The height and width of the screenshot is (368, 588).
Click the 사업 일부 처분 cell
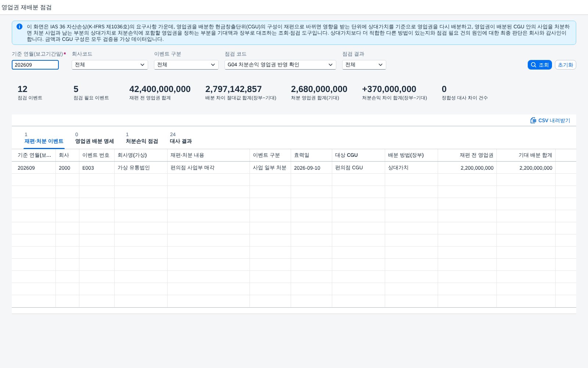(x=270, y=168)
